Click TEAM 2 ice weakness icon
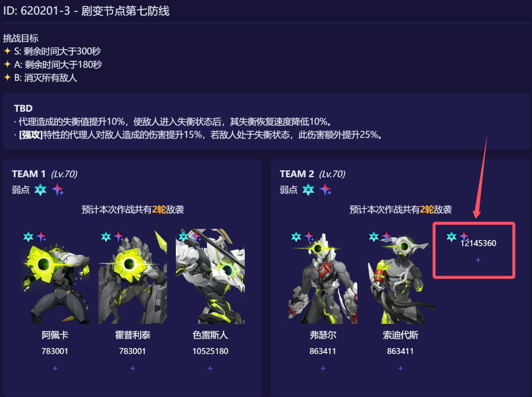Screen dimensions: 532x397 click(x=308, y=190)
